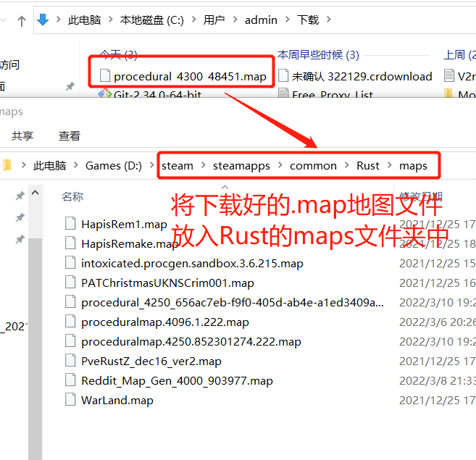Click the file icon of procedural_4300_48451.map
The height and width of the screenshot is (460, 476).
click(x=105, y=75)
